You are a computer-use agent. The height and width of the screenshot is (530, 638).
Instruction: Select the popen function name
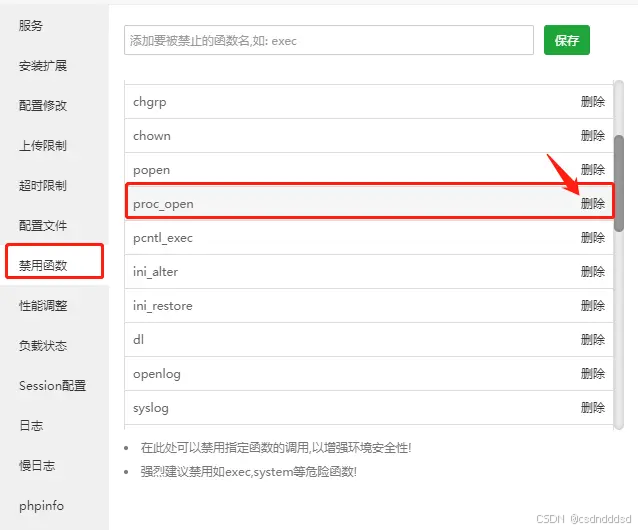click(151, 170)
